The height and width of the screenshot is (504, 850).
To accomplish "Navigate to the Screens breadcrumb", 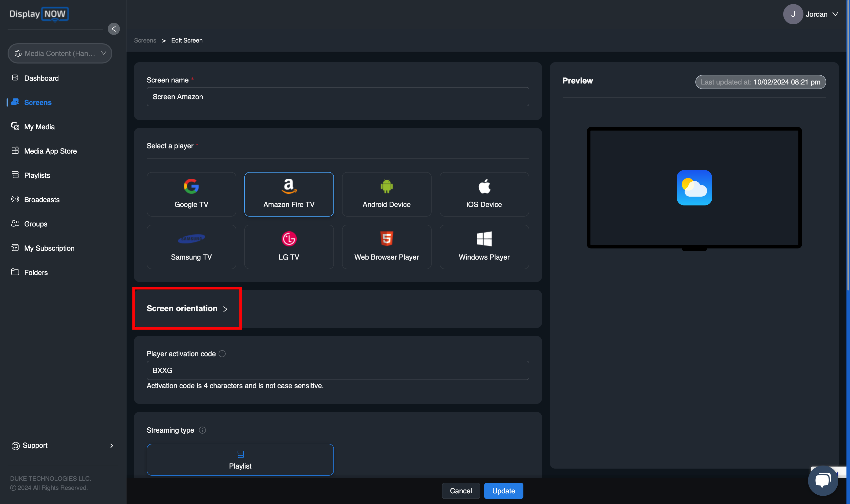I will click(145, 40).
